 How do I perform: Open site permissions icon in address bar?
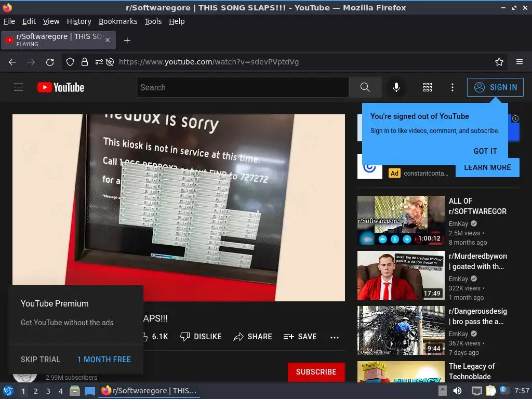point(99,62)
